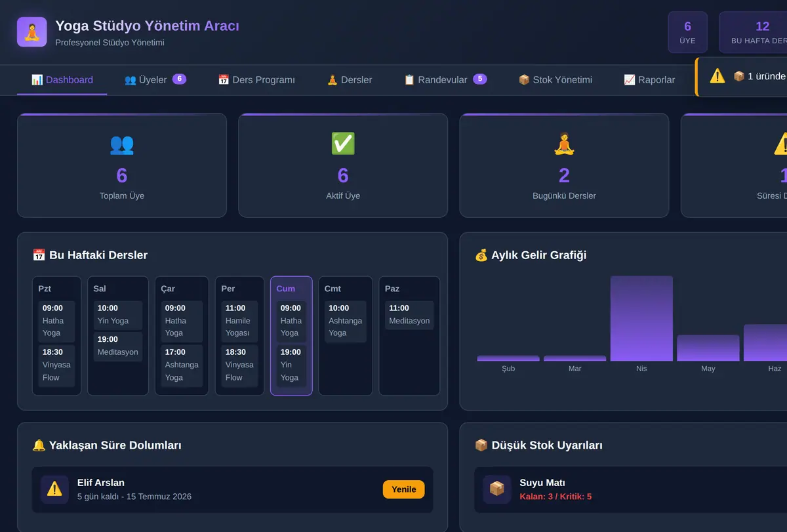This screenshot has width=787, height=532.
Task: Switch to the Üyeler tab
Action: [x=155, y=80]
